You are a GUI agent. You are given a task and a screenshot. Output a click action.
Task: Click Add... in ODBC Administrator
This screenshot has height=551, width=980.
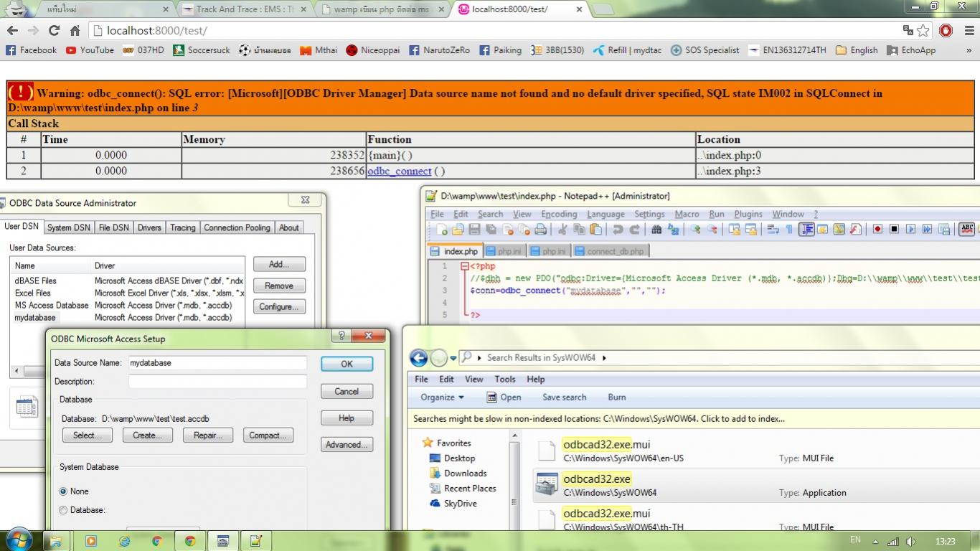[279, 264]
